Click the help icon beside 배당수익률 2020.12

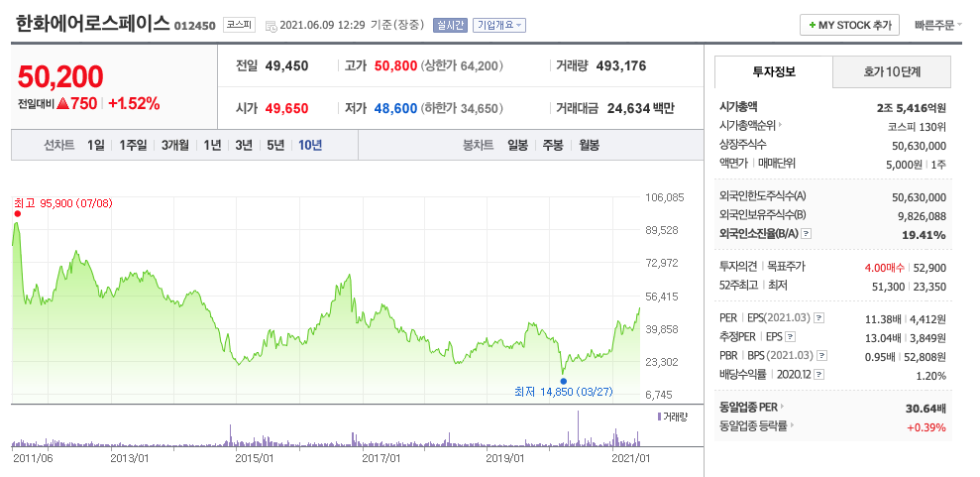coord(819,375)
